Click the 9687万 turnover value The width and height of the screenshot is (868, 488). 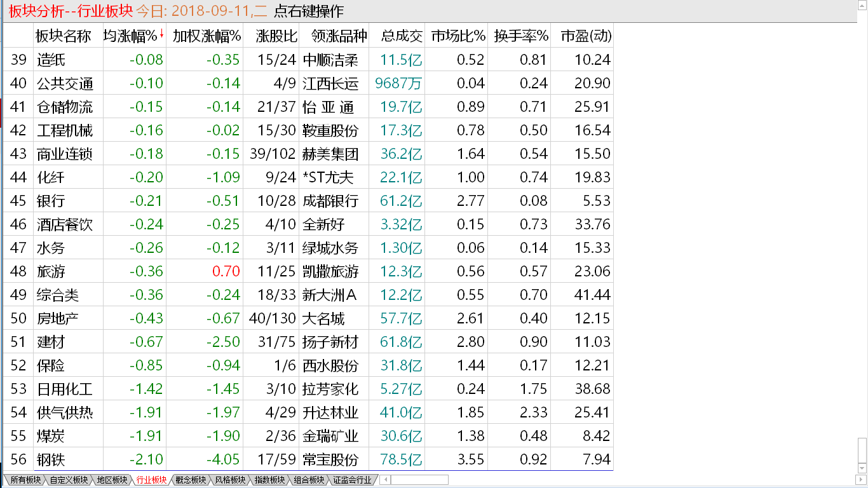pyautogui.click(x=399, y=83)
